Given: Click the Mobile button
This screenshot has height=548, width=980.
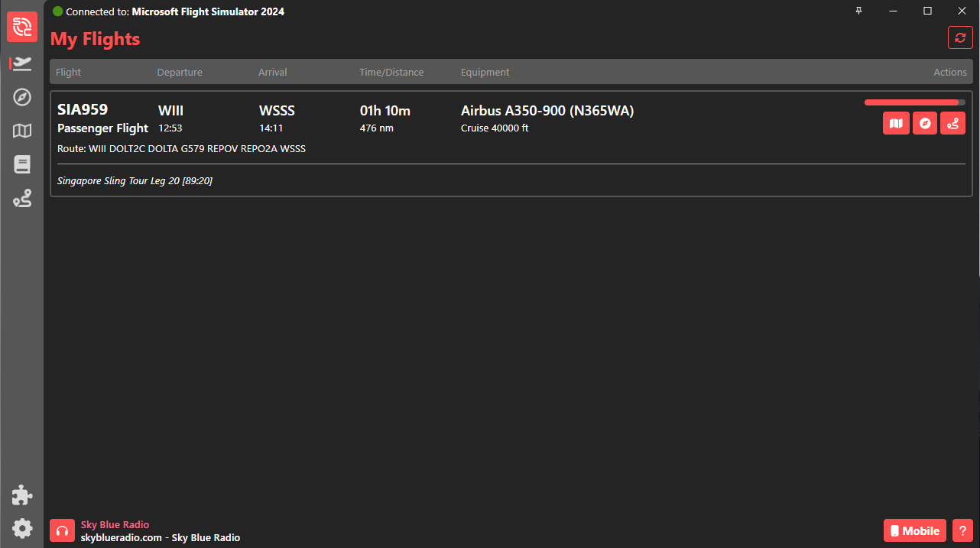Looking at the screenshot, I should tap(915, 531).
